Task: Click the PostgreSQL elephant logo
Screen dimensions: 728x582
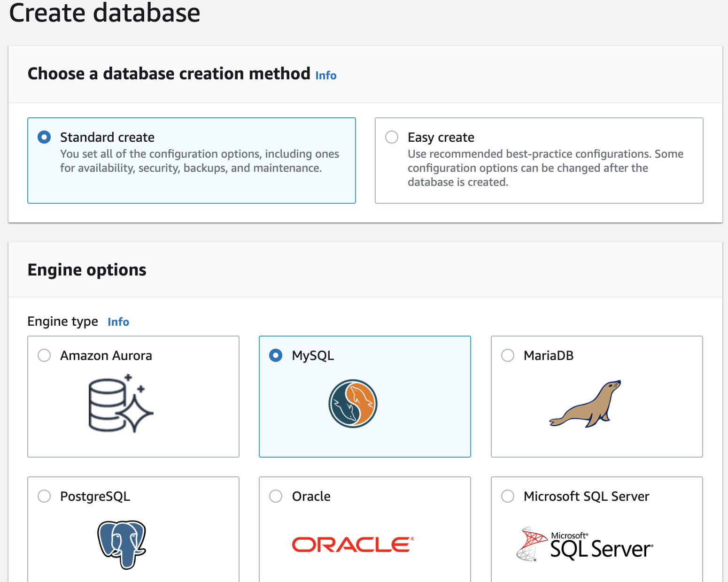Action: tap(122, 544)
